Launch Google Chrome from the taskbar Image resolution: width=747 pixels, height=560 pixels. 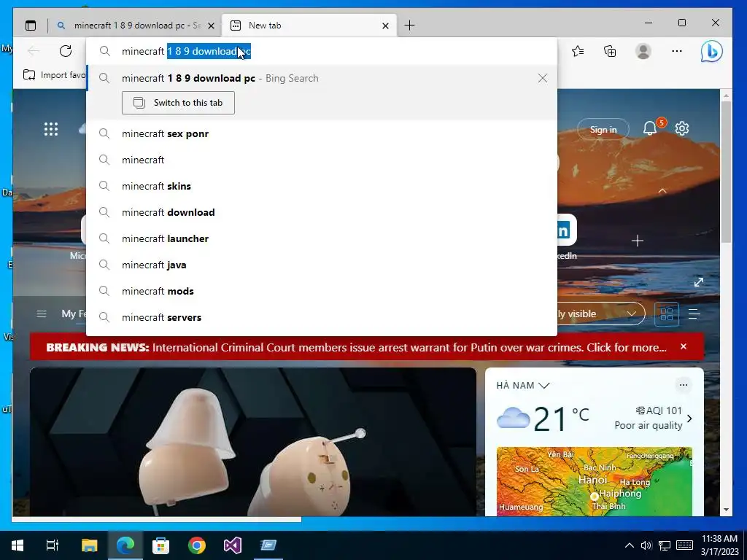(197, 545)
